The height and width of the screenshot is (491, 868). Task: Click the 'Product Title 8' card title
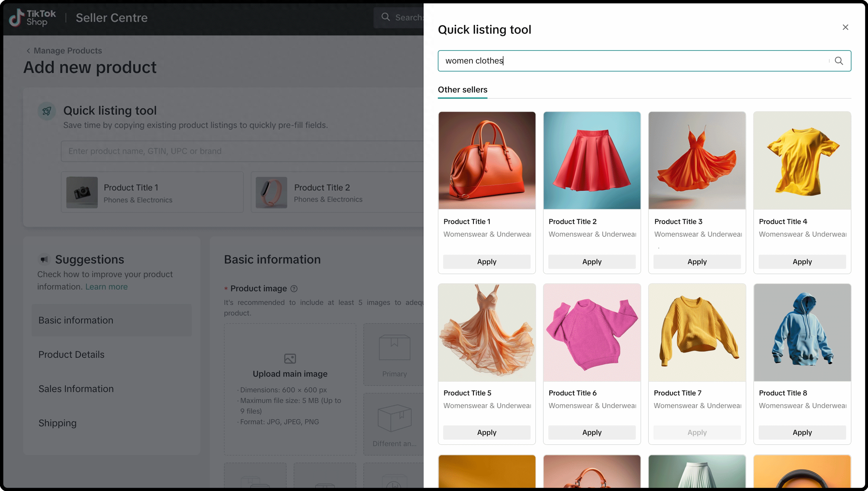coord(783,393)
